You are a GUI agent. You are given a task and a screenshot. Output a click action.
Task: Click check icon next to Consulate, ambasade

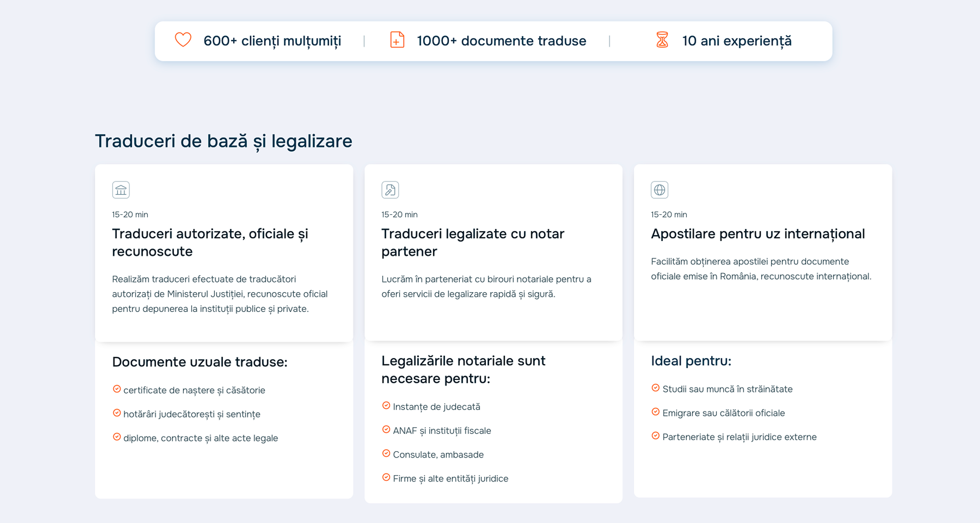(386, 454)
